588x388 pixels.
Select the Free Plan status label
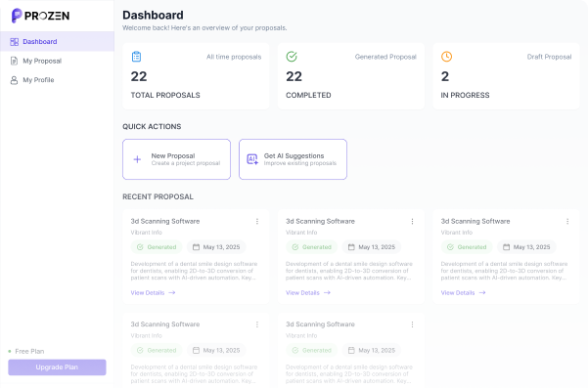pos(29,351)
